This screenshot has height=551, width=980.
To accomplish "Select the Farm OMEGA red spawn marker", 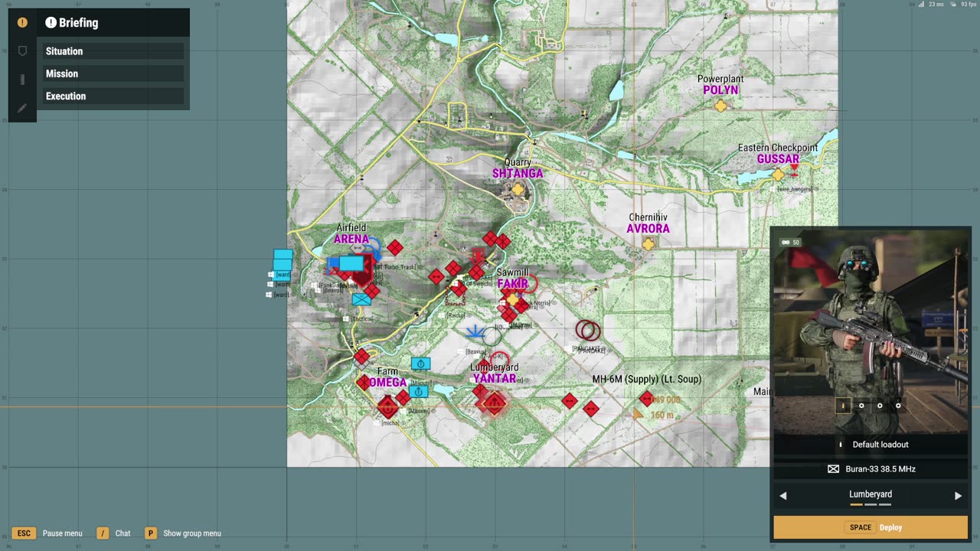I will pos(387,406).
